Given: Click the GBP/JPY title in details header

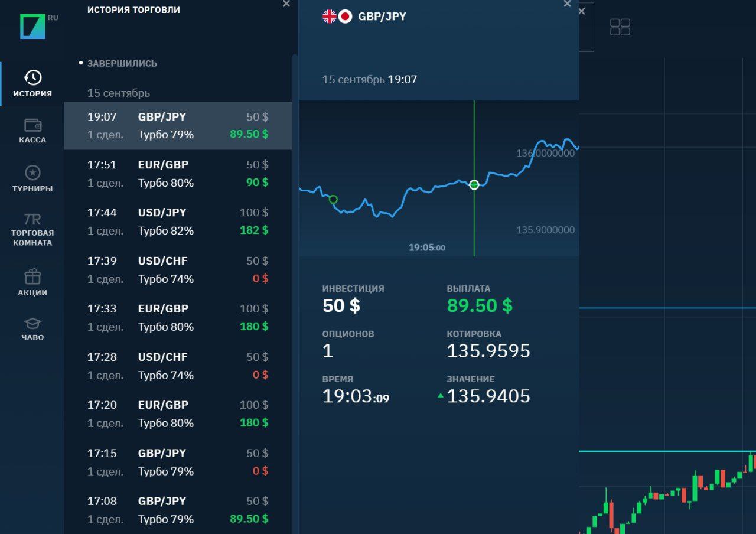Looking at the screenshot, I should 382,17.
